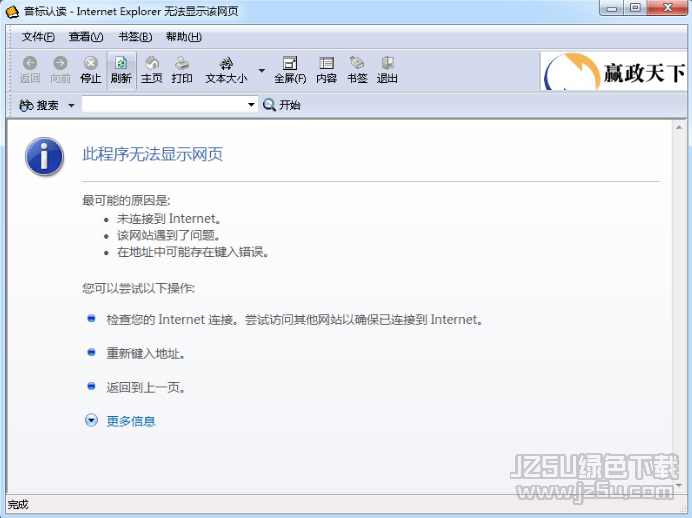The height and width of the screenshot is (518, 692).
Task: Open the search field dropdown list
Action: pos(251,105)
